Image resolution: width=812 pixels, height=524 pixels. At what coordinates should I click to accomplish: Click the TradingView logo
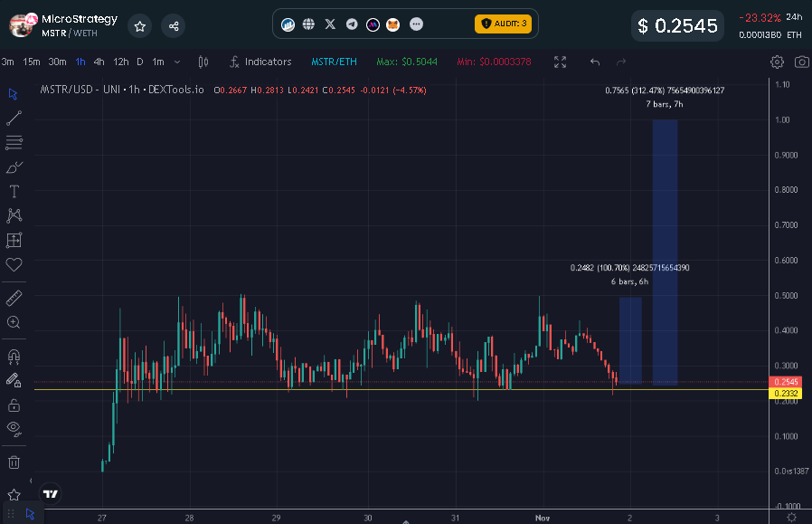[x=51, y=494]
